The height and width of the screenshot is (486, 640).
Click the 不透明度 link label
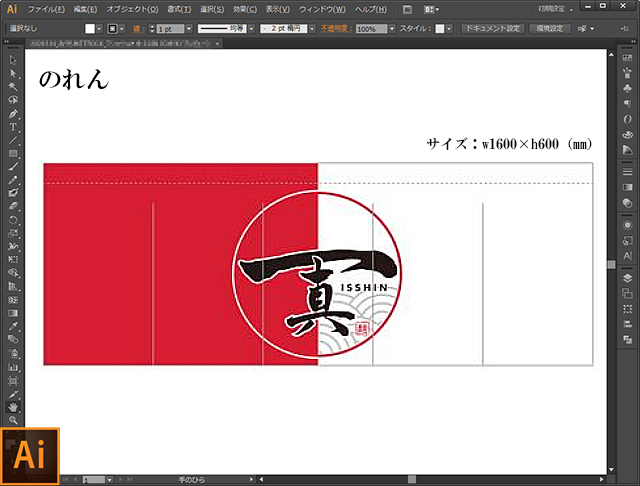tap(336, 29)
